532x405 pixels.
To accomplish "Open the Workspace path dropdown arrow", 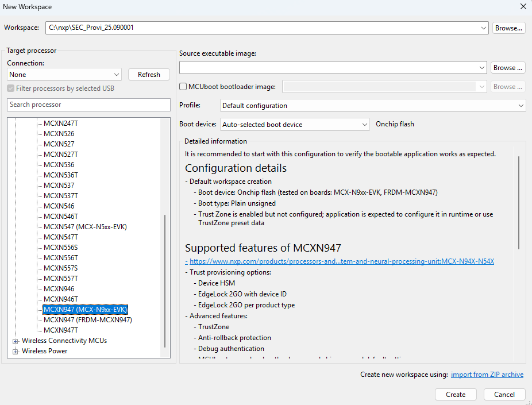I will click(x=484, y=28).
